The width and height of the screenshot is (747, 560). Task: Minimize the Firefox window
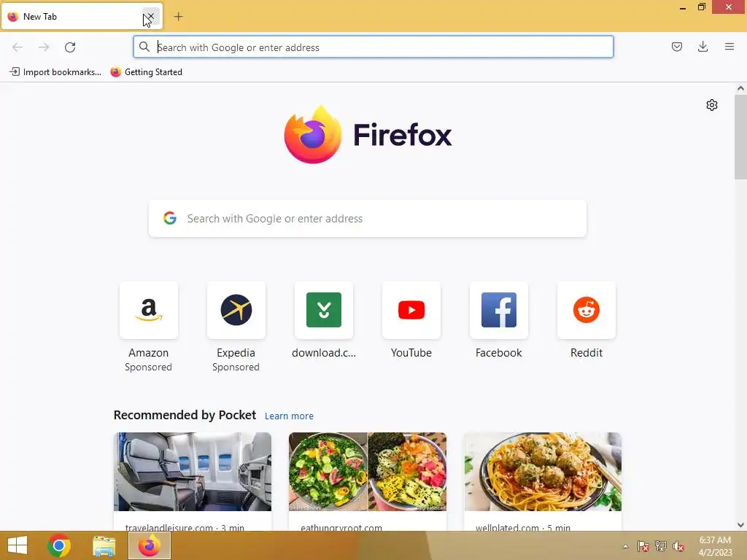683,7
